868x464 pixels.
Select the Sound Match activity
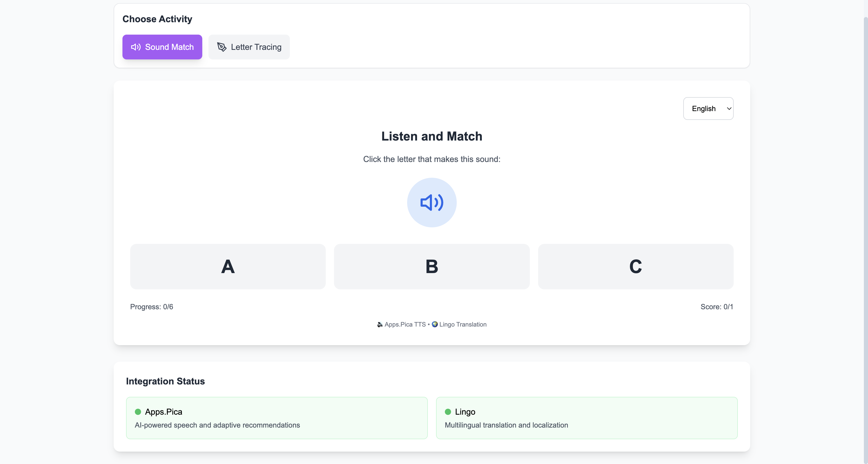coord(162,47)
